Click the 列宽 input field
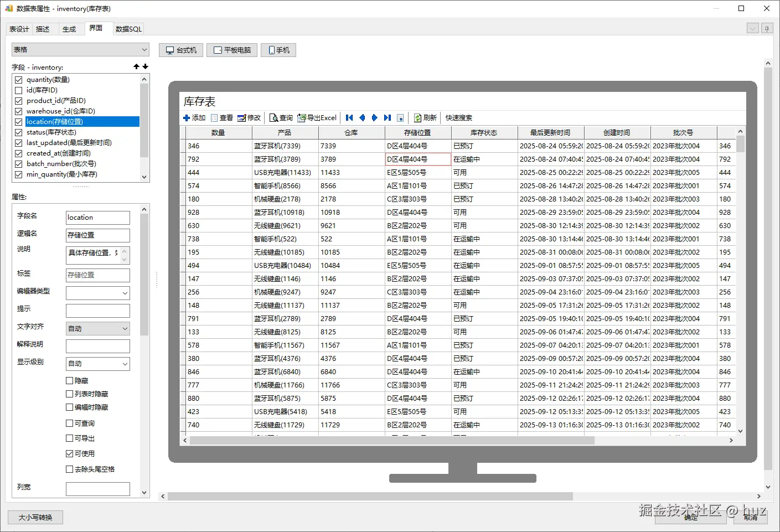Viewport: 780px width, 532px height. (98, 489)
